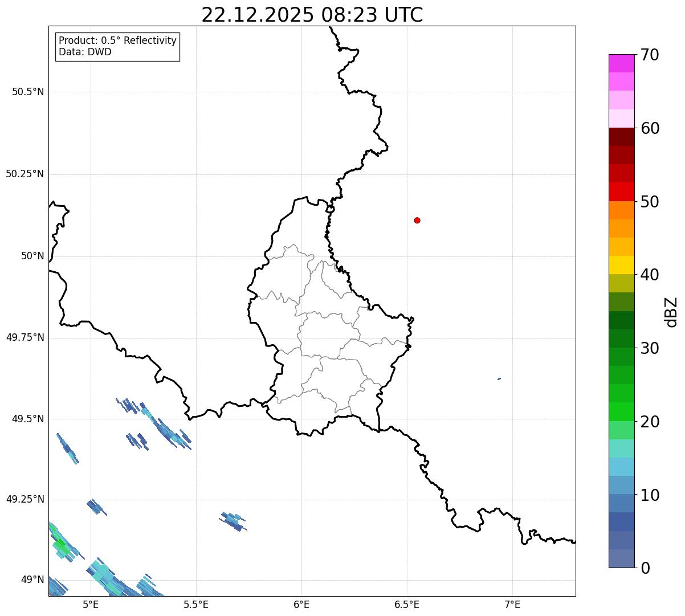Click the latitude label "49.5°N"
685x616 pixels.
[x=28, y=419]
